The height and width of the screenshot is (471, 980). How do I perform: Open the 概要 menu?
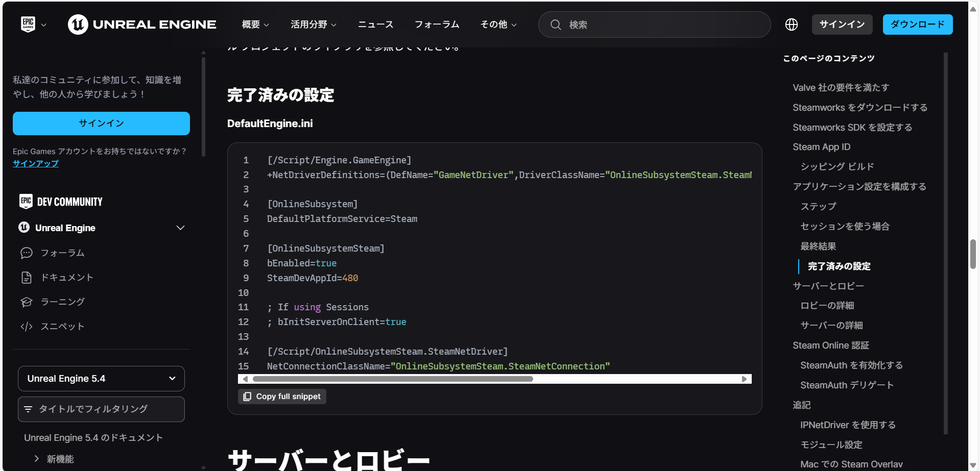point(255,24)
